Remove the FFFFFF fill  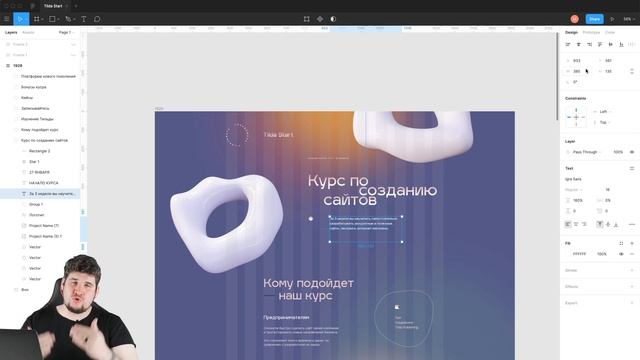click(632, 254)
